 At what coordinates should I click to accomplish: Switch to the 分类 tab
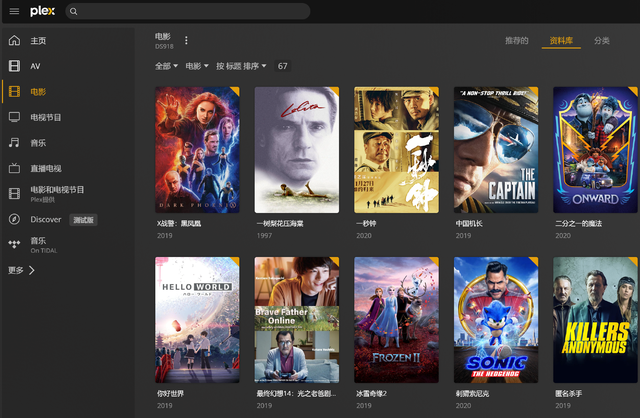[x=602, y=40]
